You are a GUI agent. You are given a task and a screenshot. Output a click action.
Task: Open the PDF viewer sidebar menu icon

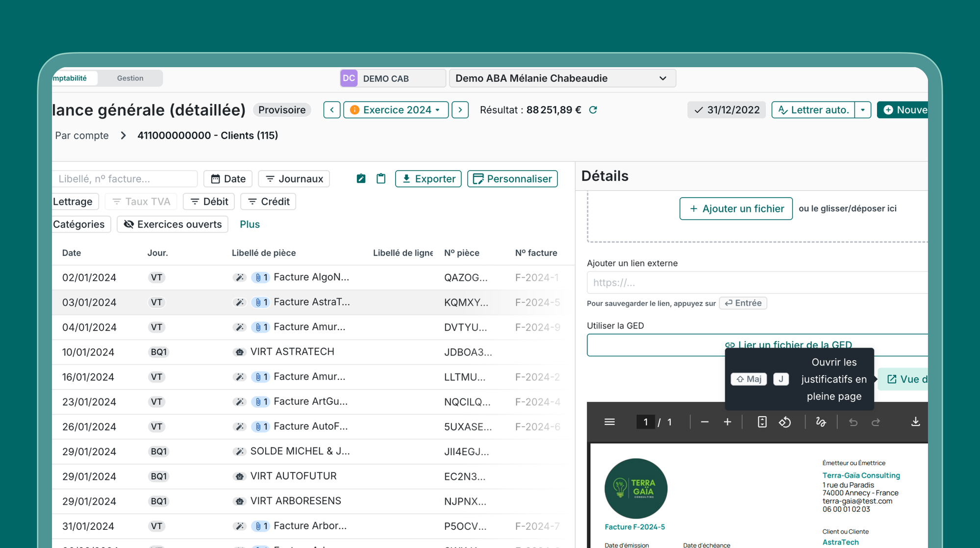click(609, 422)
